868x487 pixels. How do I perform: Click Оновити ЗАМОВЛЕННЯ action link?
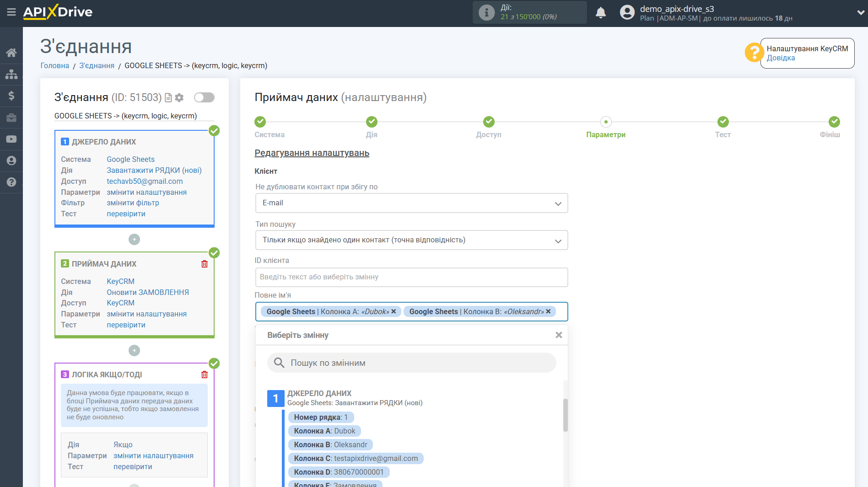[x=148, y=292]
